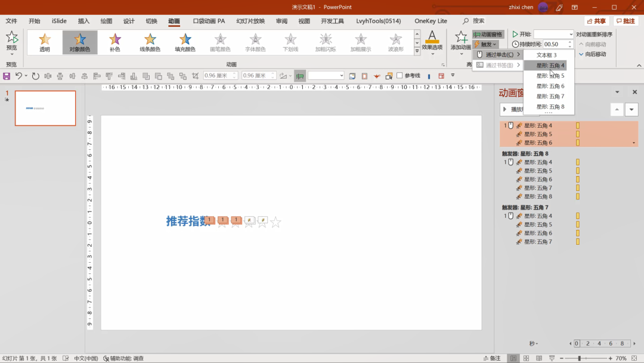Open the 切换 transitions ribbon tab
Image resolution: width=644 pixels, height=363 pixels.
tap(151, 21)
